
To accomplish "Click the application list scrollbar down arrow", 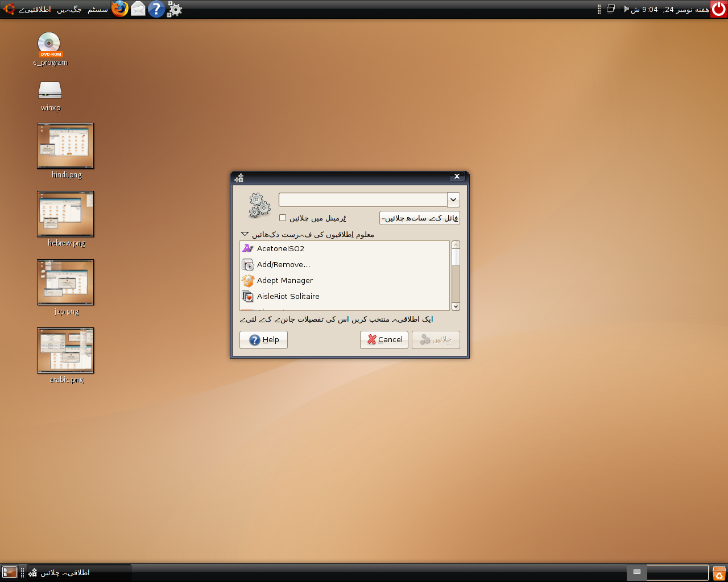I will click(456, 306).
